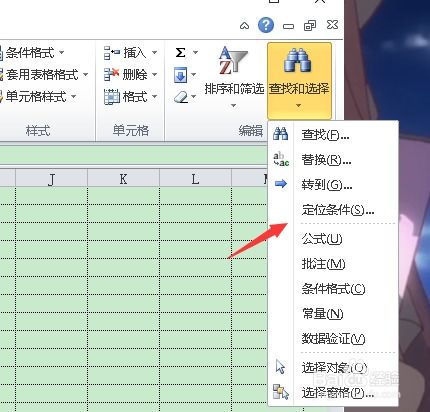Click the AutoSum sigma icon
Image resolution: width=430 pixels, height=412 pixels.
point(180,52)
